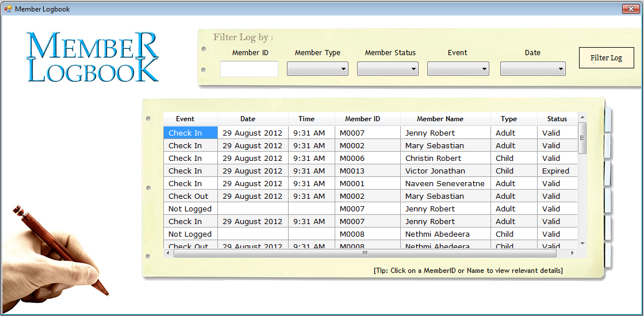Sort by the Member Name column header
Screen dimensions: 644x316
(440, 119)
